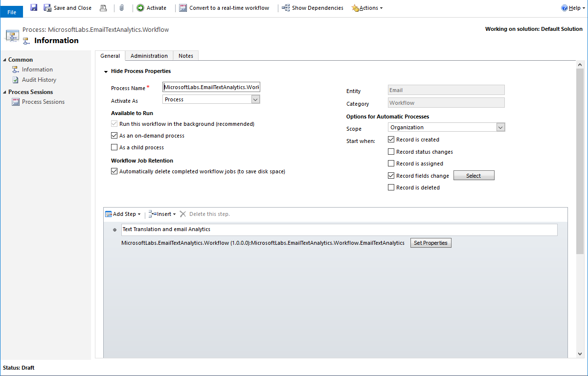Switch to the Administration tab

(x=149, y=56)
